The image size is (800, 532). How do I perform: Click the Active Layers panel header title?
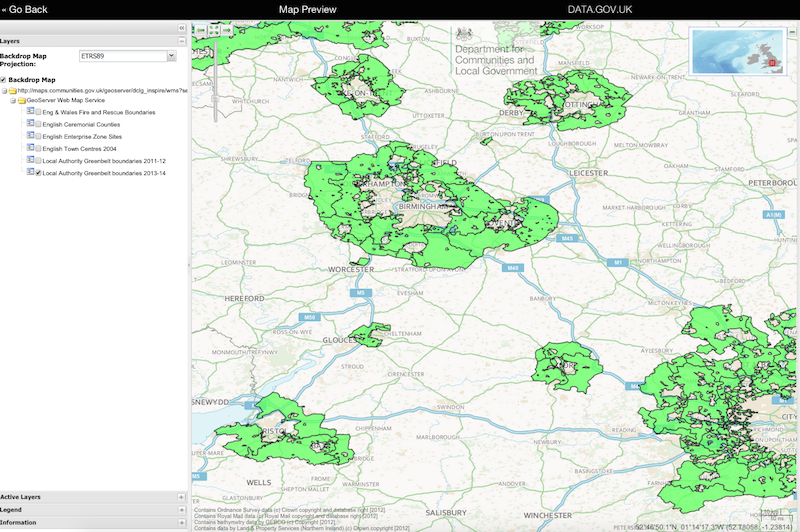coord(20,497)
